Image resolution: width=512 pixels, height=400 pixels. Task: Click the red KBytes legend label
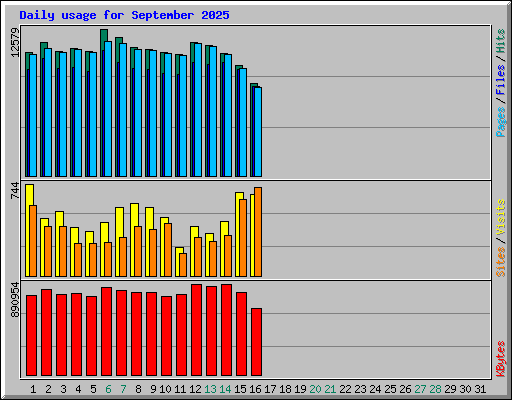tap(501, 359)
